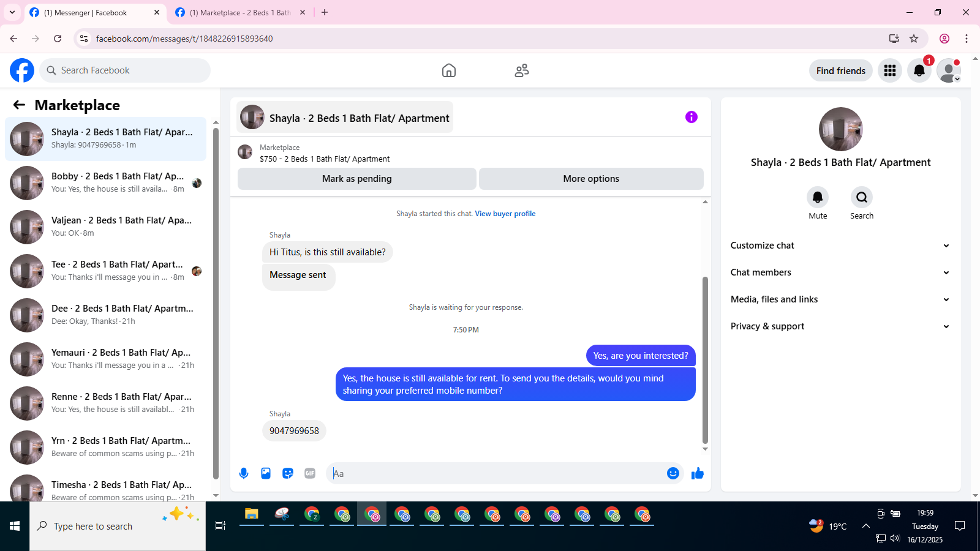Choose a GIF icon

point(310,473)
